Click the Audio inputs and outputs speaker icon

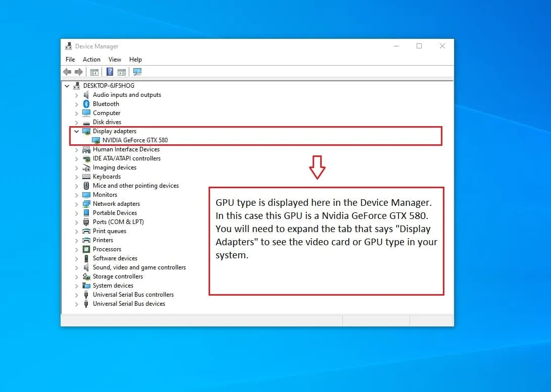coord(86,95)
